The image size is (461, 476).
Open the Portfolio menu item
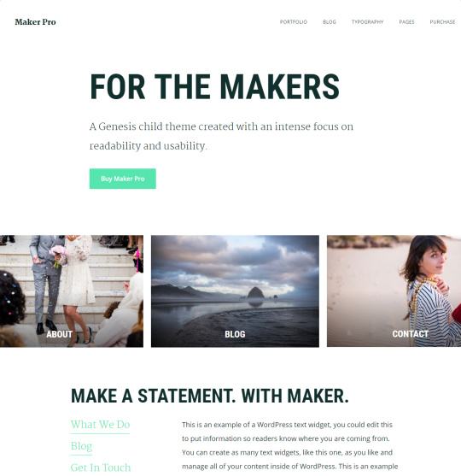pyautogui.click(x=294, y=22)
